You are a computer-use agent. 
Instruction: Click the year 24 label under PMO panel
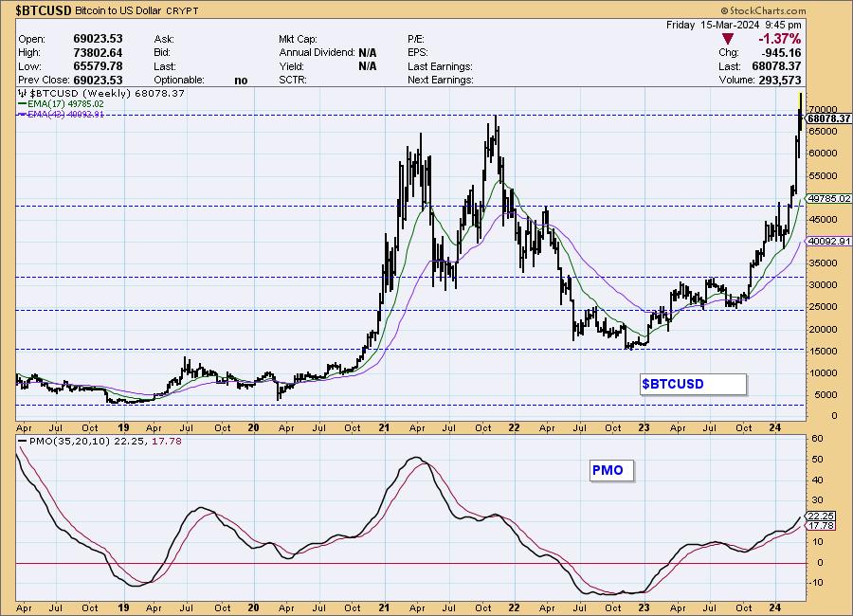(x=776, y=607)
